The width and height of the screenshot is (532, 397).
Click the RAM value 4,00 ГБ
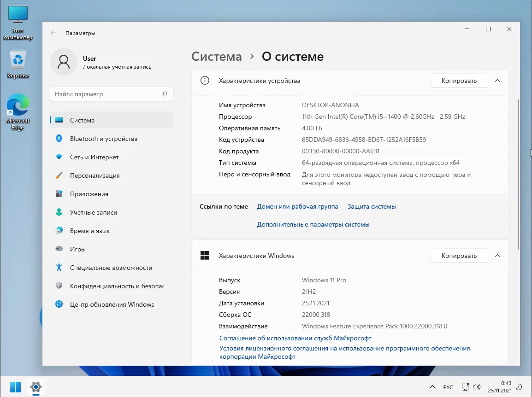(x=312, y=128)
